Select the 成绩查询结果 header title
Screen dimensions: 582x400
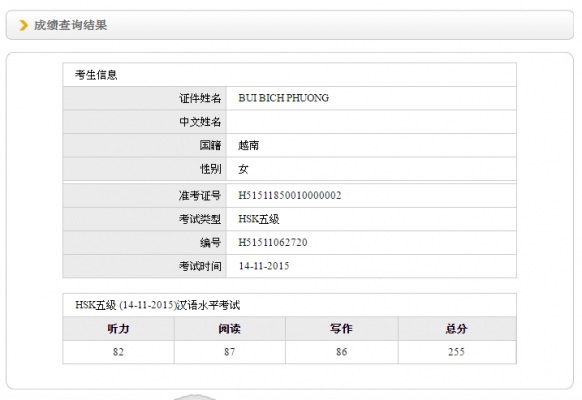71,25
